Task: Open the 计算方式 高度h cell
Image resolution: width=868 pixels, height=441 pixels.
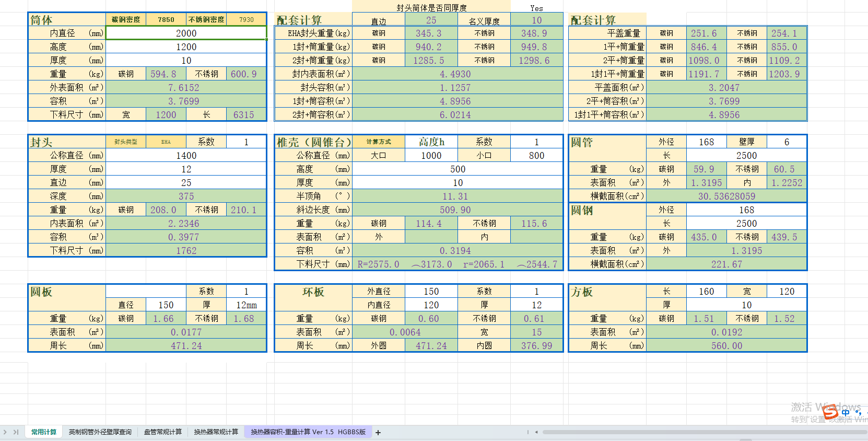Action: point(431,142)
